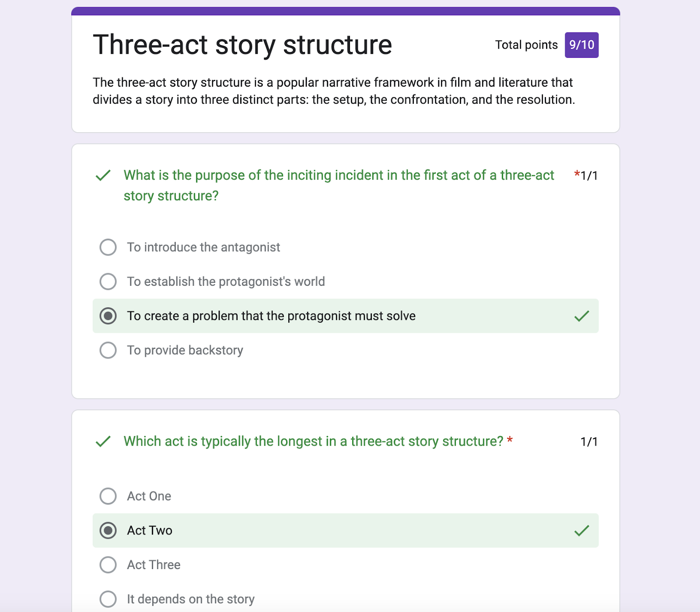Viewport: 700px width, 612px height.
Task: Click the Total points label
Action: tap(526, 45)
